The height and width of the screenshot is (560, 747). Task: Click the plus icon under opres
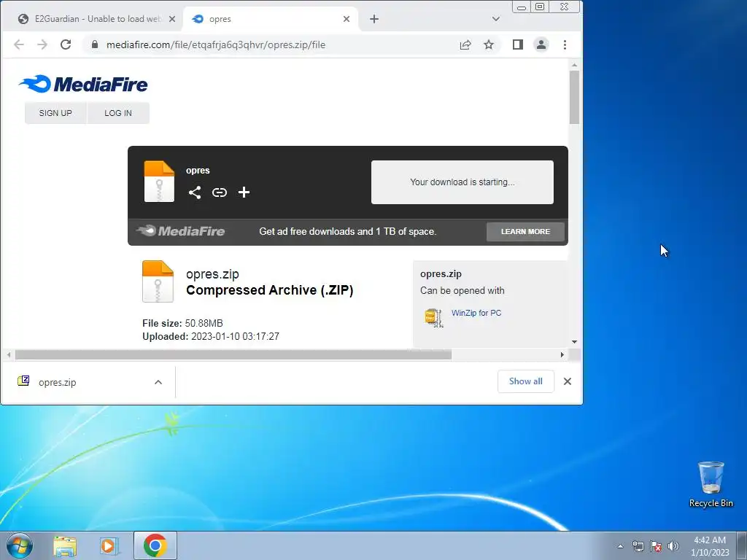(244, 192)
